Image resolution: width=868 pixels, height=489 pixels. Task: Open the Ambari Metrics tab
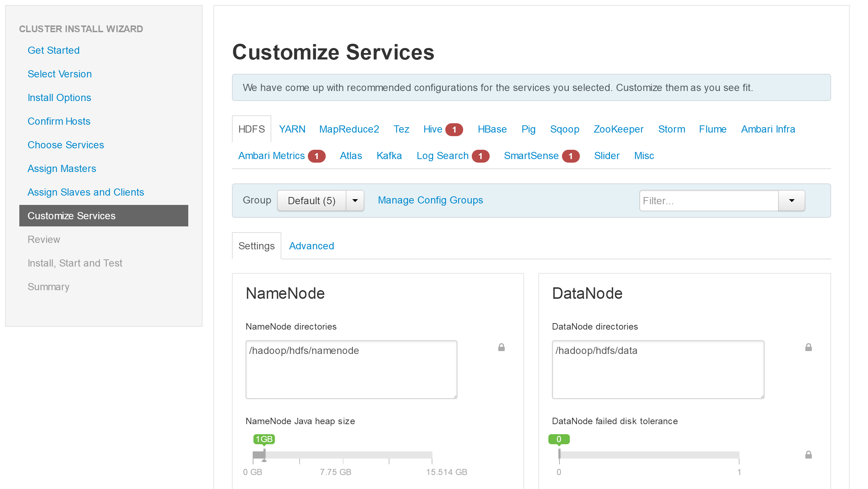(282, 156)
